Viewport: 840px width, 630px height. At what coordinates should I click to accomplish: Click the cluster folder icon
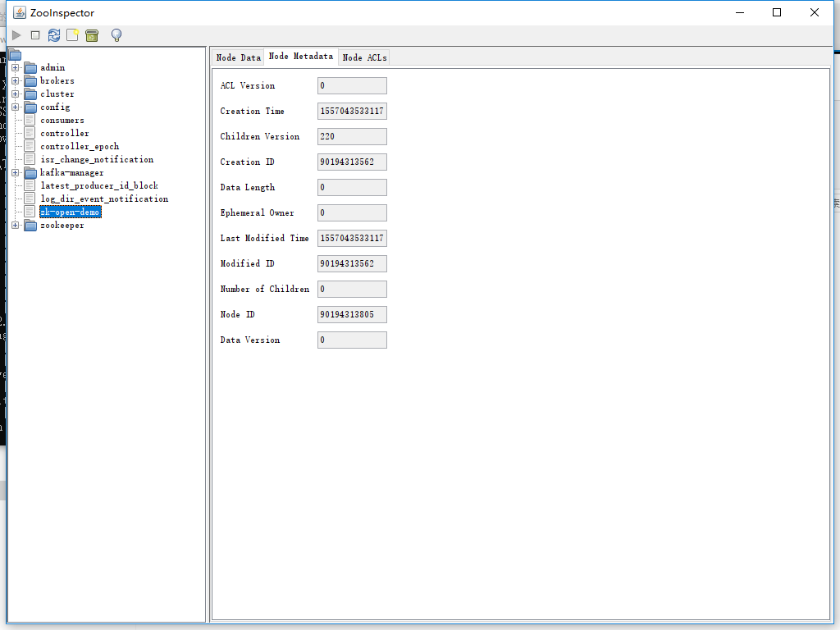pyautogui.click(x=30, y=94)
